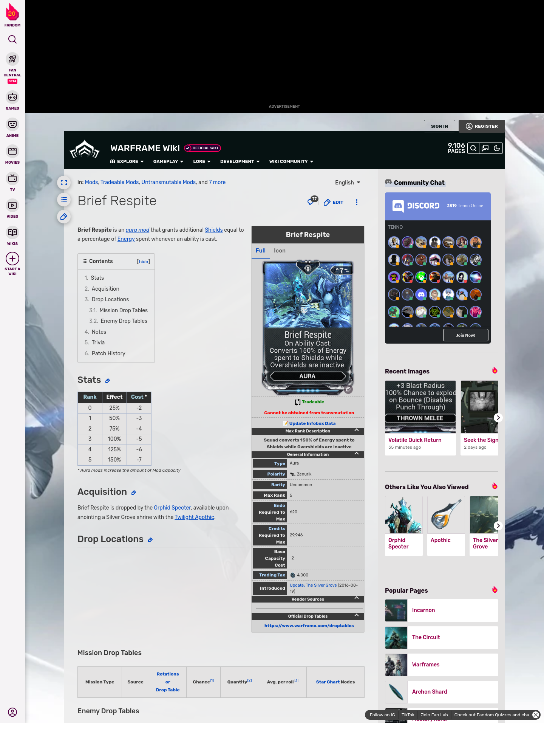Viewport: 544px width, 756px height.
Task: Click the Register button
Action: click(x=482, y=126)
